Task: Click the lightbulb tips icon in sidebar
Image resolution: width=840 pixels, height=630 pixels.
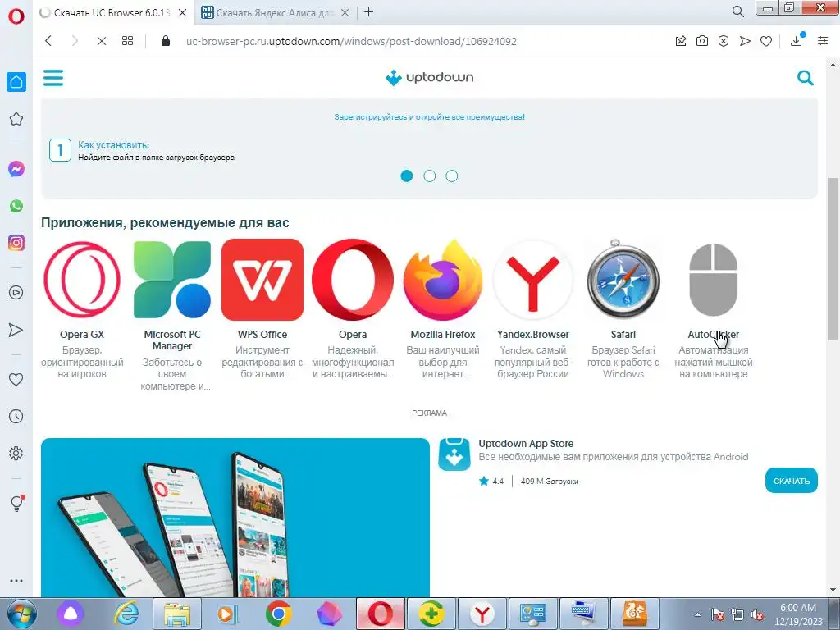Action: pyautogui.click(x=16, y=503)
